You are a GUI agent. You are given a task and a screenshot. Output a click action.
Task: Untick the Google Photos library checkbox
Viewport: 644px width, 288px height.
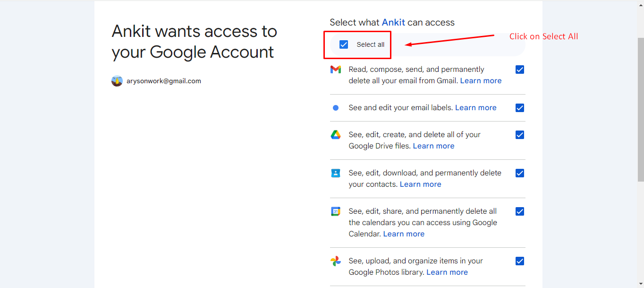pyautogui.click(x=520, y=261)
